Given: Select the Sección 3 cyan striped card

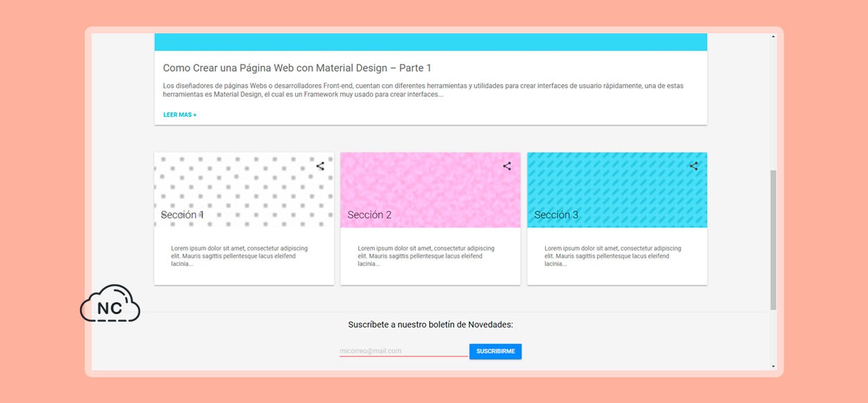Looking at the screenshot, I should (617, 190).
